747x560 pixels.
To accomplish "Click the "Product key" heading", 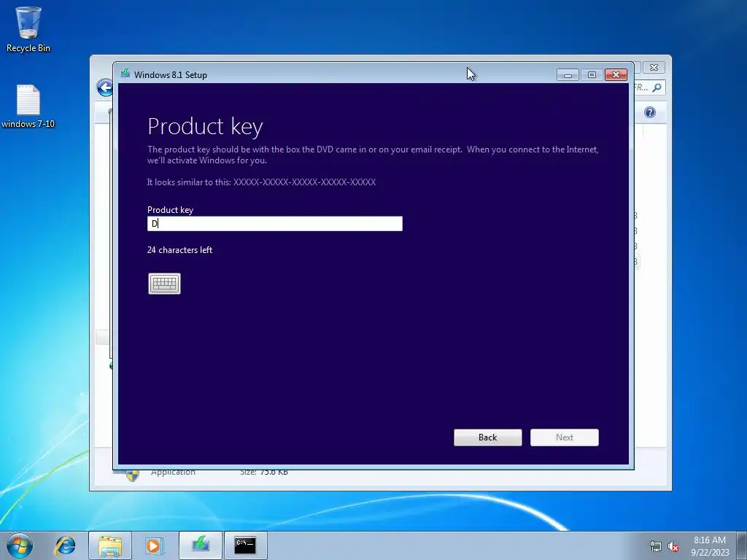I will 205,126.
